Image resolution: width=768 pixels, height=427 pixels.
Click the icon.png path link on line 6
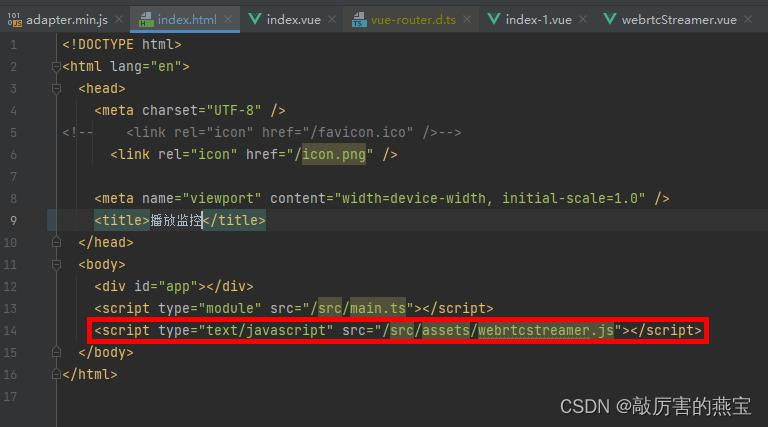click(x=334, y=154)
